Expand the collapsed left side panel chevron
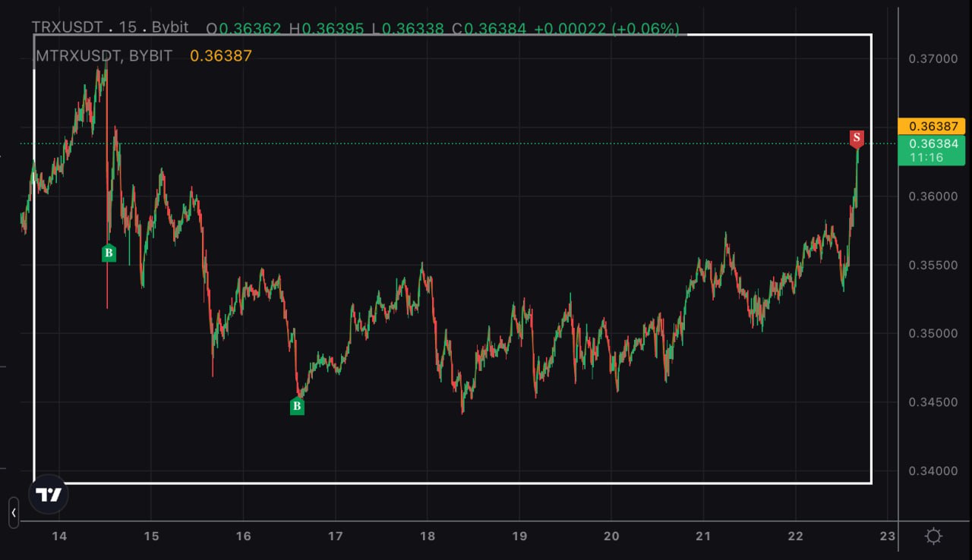 pyautogui.click(x=14, y=513)
